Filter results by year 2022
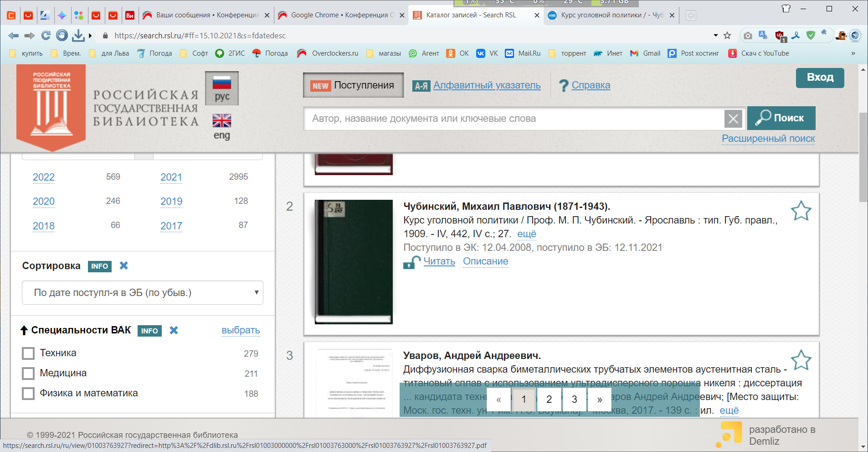 click(44, 177)
